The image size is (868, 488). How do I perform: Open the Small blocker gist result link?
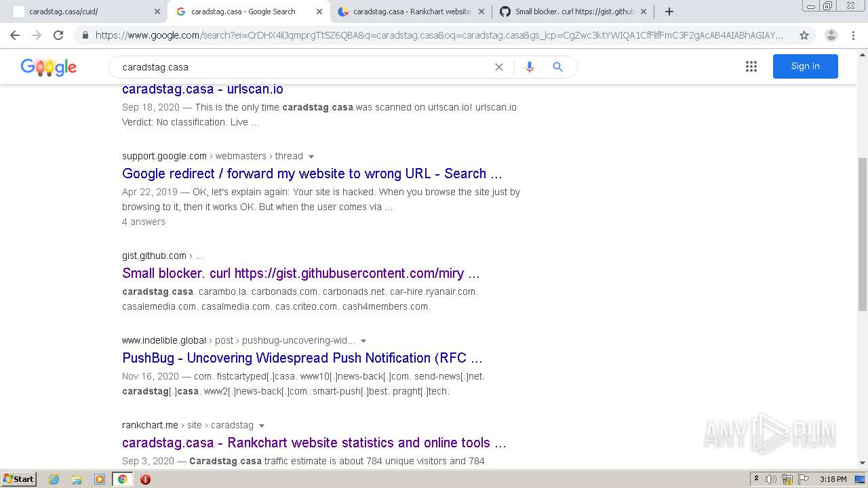[x=301, y=273]
